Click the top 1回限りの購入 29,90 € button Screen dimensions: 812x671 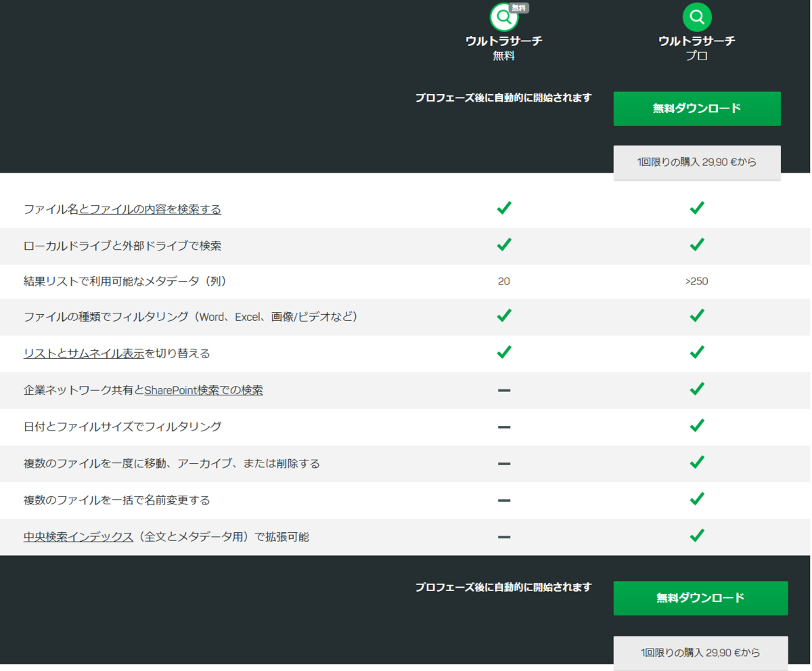697,163
